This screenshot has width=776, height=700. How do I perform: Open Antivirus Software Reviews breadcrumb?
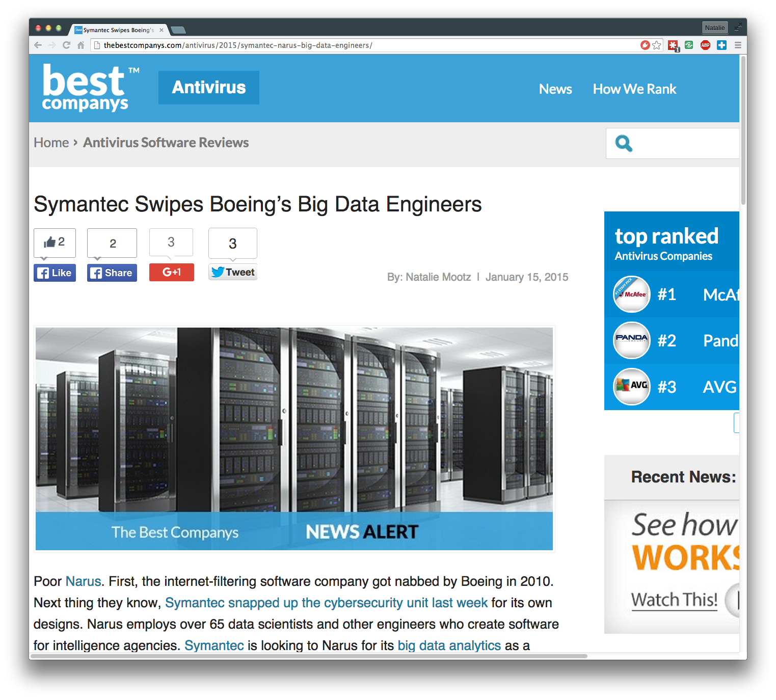click(166, 143)
